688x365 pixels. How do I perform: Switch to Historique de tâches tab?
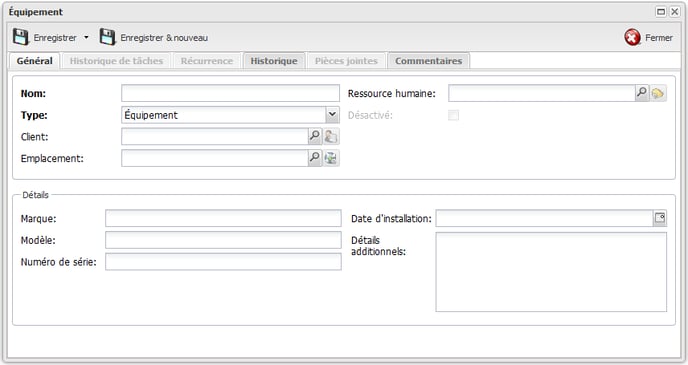tap(116, 61)
